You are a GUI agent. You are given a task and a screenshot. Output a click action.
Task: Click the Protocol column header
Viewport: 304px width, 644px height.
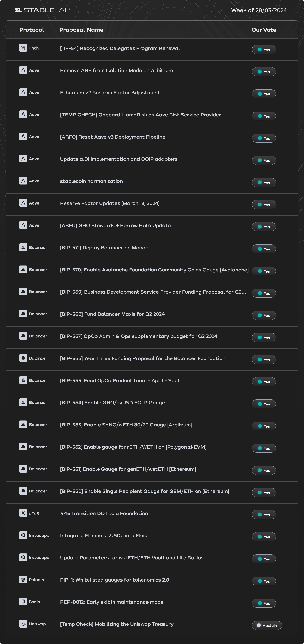32,30
